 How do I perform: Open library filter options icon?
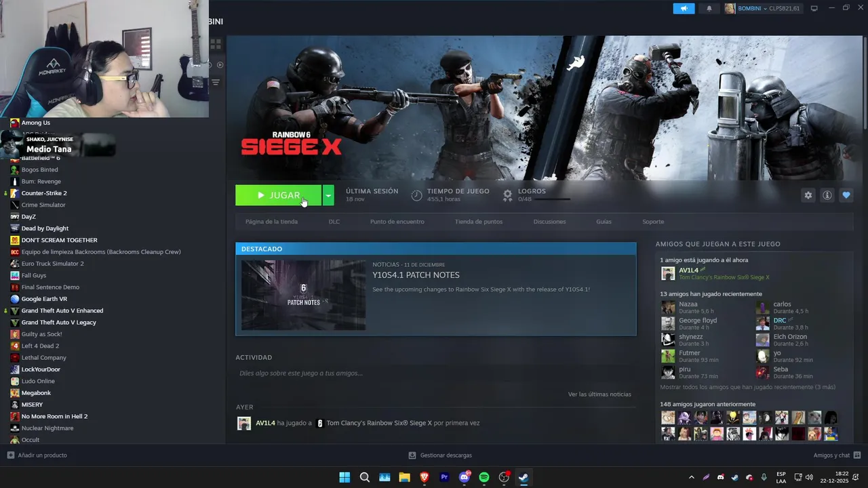click(216, 82)
